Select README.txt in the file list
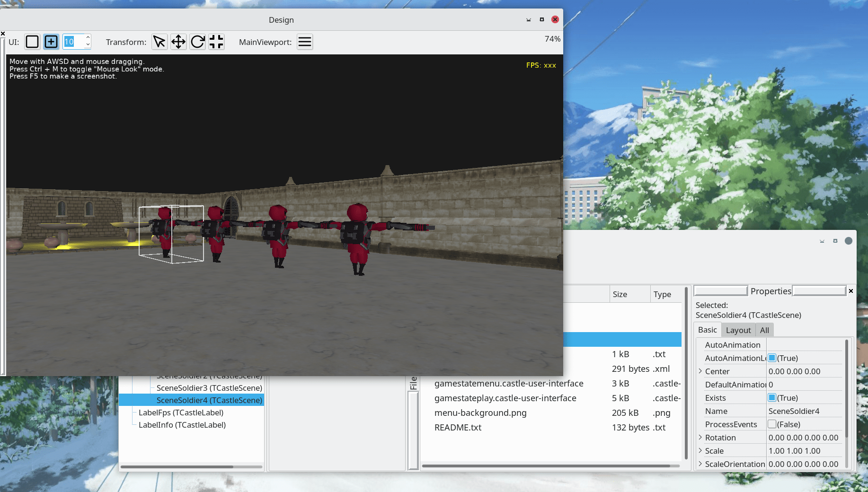This screenshot has height=492, width=868. (x=458, y=427)
